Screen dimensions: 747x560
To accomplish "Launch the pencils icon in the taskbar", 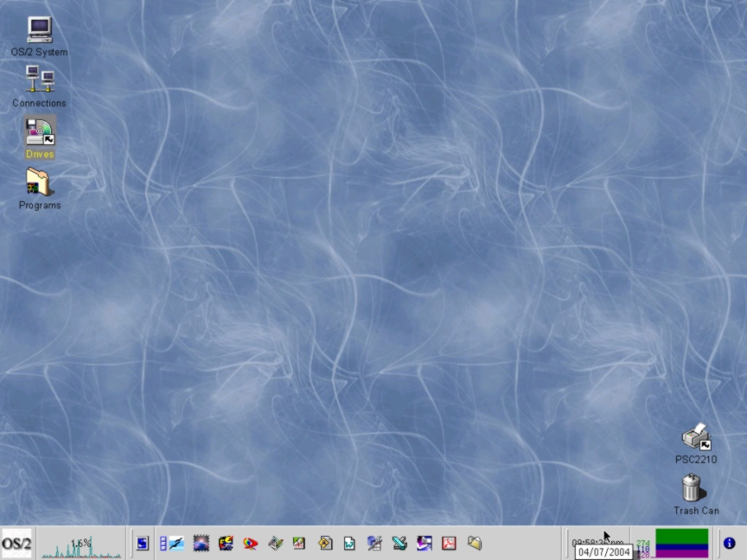I will pos(275,544).
